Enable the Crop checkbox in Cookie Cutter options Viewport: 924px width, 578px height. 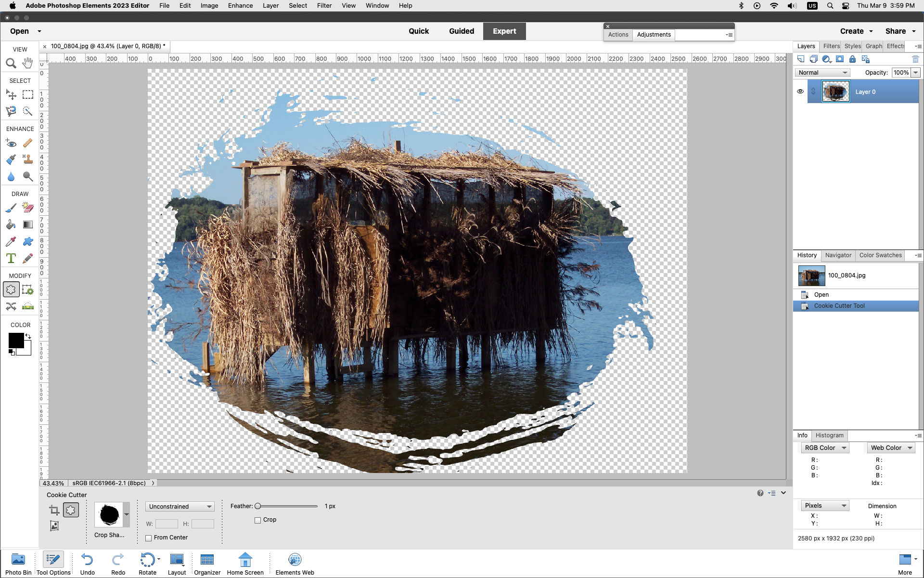pos(258,520)
